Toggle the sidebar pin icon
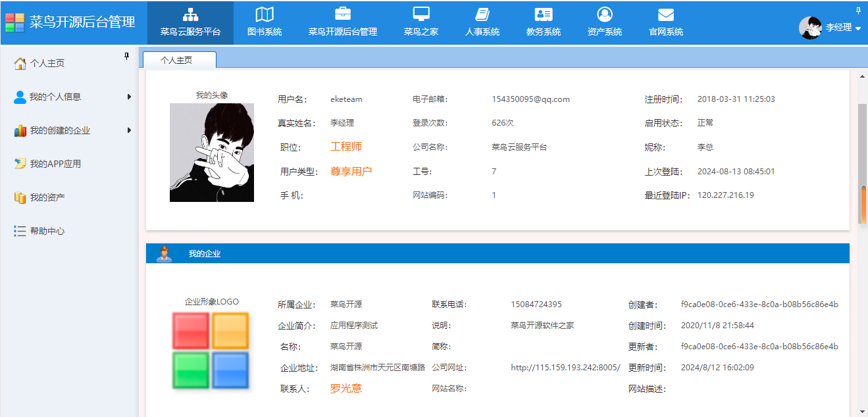868x417 pixels. tap(127, 57)
